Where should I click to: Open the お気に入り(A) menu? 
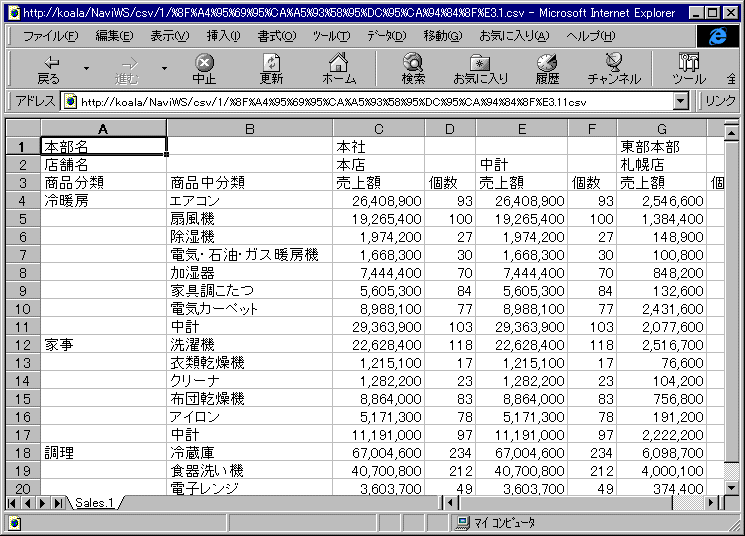(514, 36)
